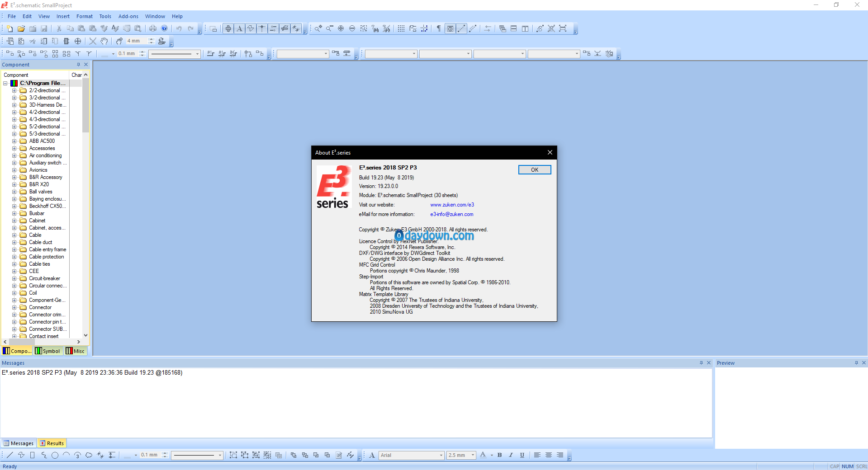Open the www.zuken.com/e3 link
868x470 pixels.
tap(452, 205)
